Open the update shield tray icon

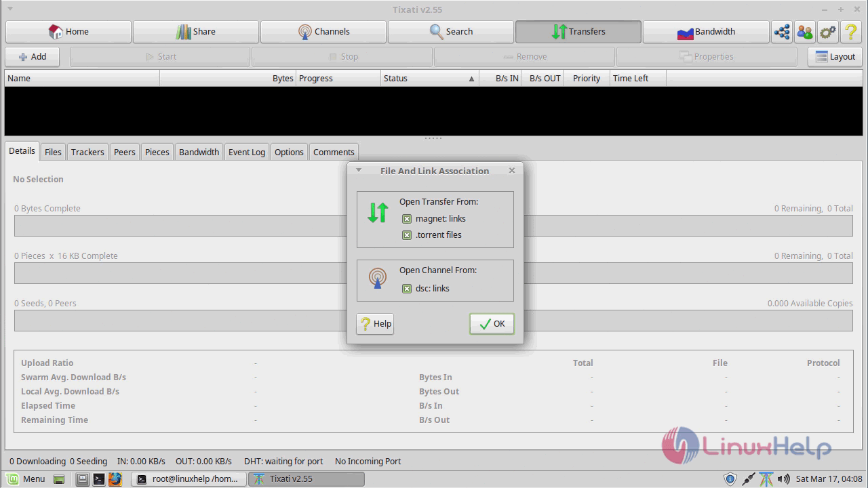[730, 479]
